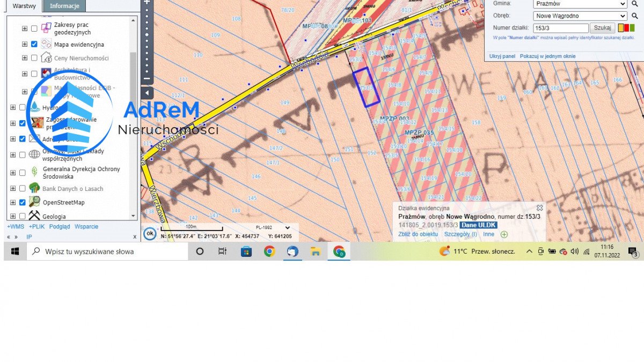
Task: Click the OpenStreetMap magnifier-map icon
Action: 34,202
